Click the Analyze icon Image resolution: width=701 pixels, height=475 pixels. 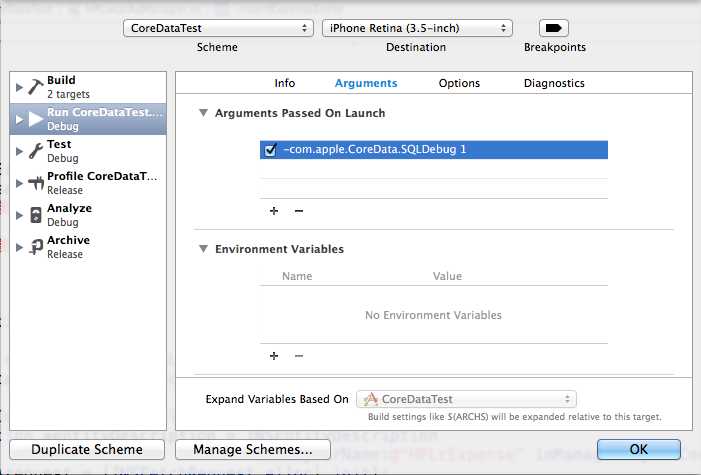click(36, 215)
